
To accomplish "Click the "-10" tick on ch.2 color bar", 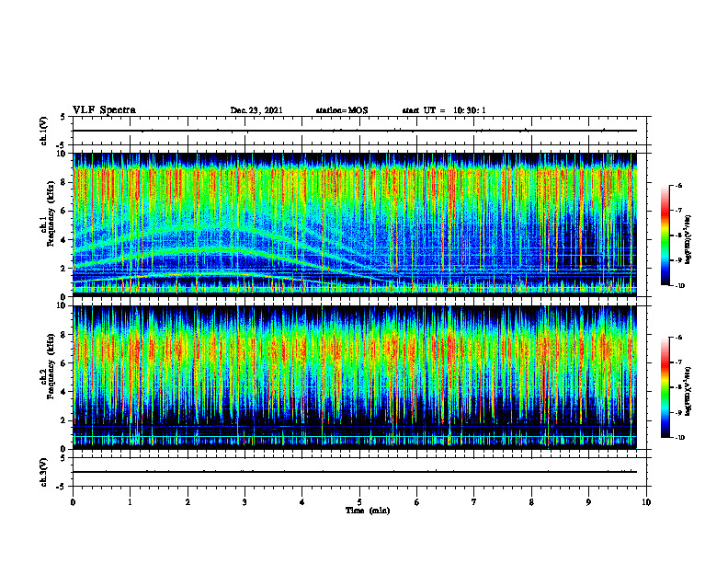I will tap(679, 438).
